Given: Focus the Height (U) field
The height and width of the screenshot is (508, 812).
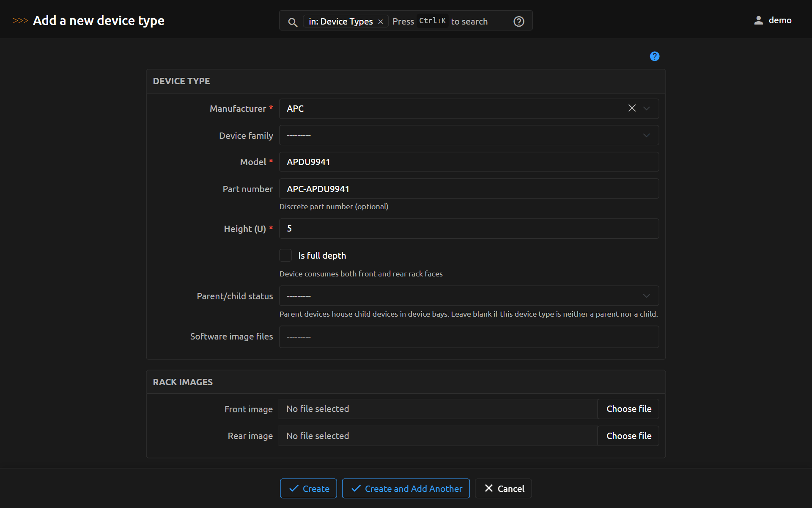Looking at the screenshot, I should pos(469,229).
